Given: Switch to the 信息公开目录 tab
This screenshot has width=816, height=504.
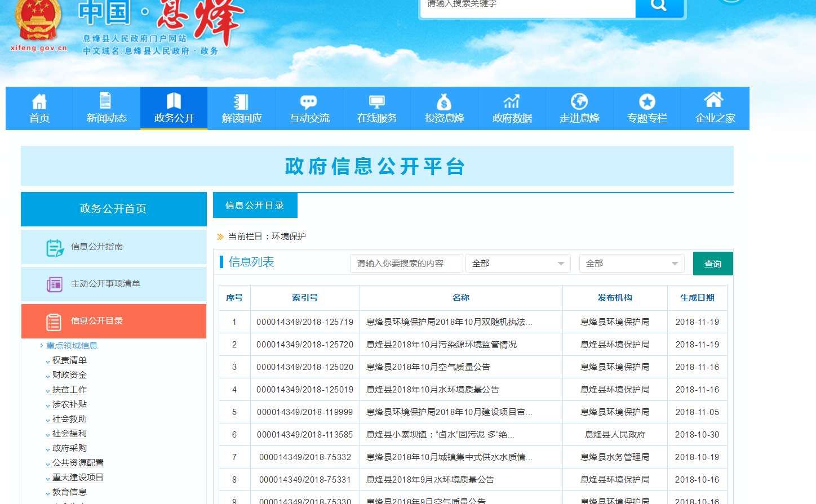Looking at the screenshot, I should (255, 206).
